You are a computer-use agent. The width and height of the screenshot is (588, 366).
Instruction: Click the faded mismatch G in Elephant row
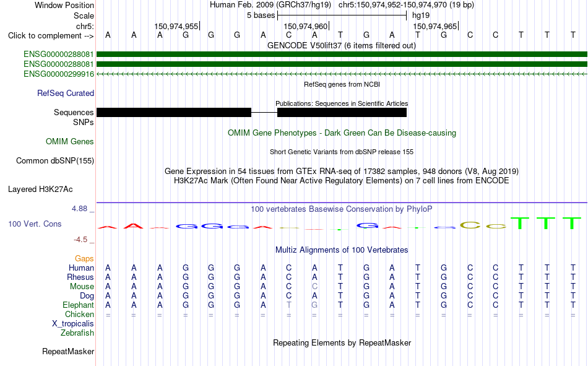[x=314, y=305]
